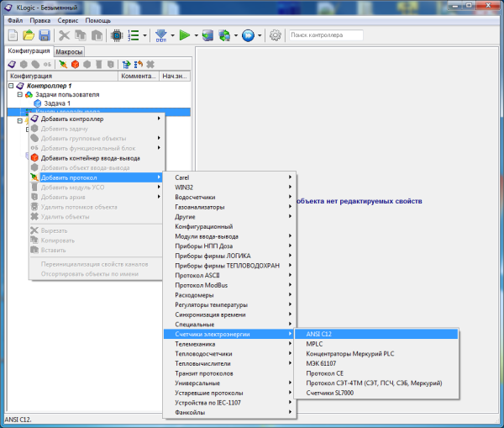Choose Счетчики SL7000 option
Image resolution: width=504 pixels, height=428 pixels.
click(x=331, y=394)
